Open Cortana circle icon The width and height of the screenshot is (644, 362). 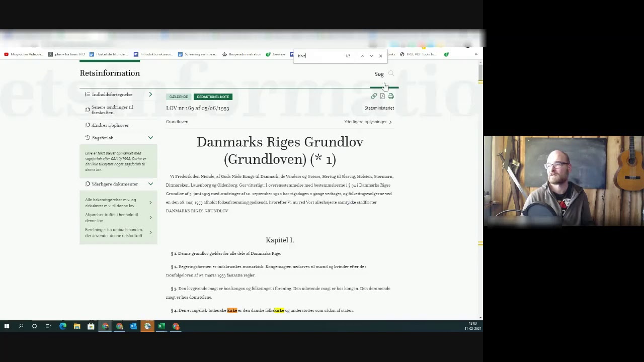point(34,326)
